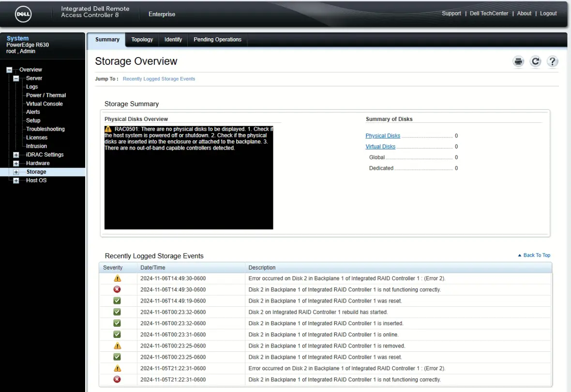The height and width of the screenshot is (392, 571).
Task: Click warning icon for 14:49:30 Error 2 event
Action: (x=117, y=278)
